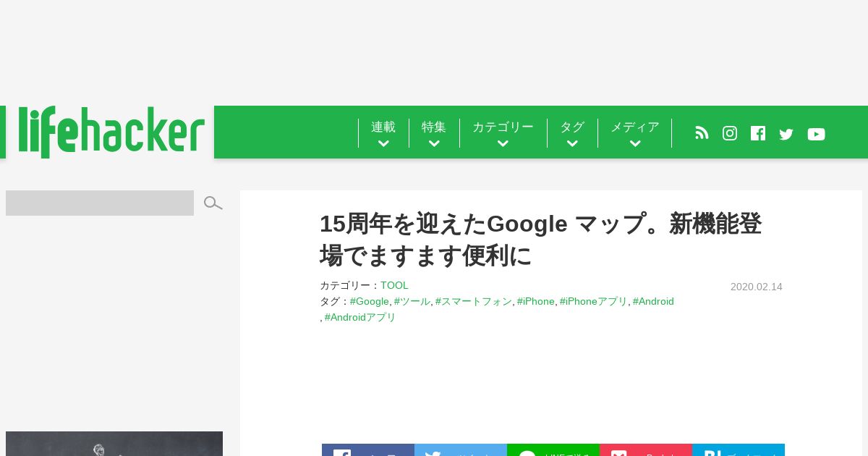
Task: Click the date 2020.02.14
Action: point(757,287)
